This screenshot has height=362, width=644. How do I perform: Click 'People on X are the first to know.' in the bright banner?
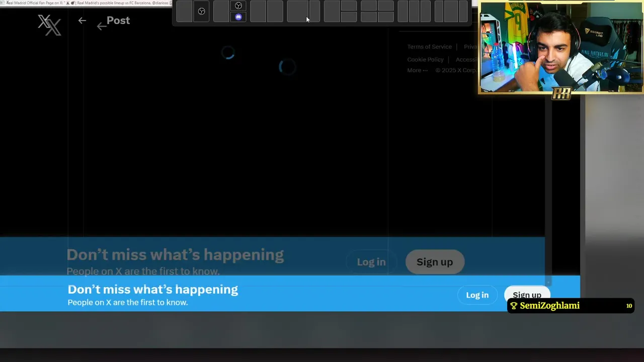click(x=128, y=303)
